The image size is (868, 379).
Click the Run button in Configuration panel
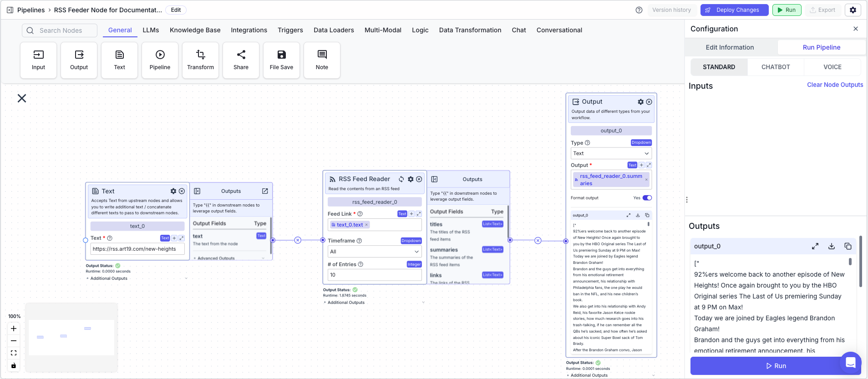click(x=776, y=366)
